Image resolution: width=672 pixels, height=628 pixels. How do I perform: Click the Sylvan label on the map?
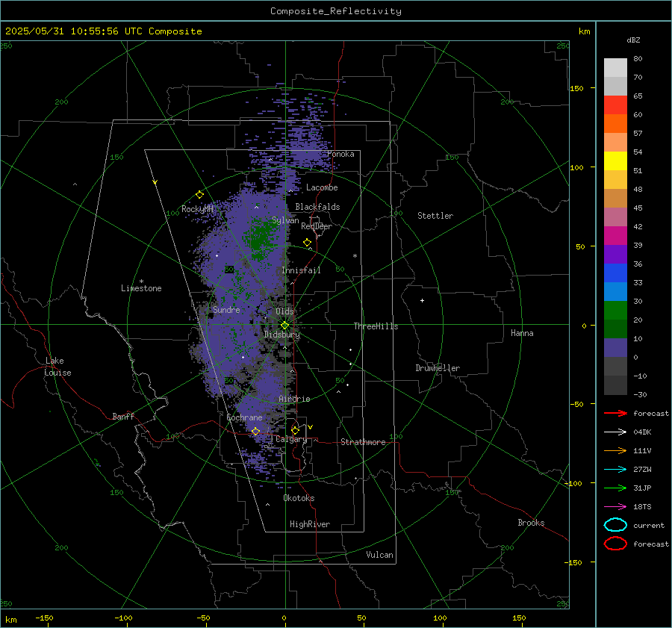coord(285,220)
